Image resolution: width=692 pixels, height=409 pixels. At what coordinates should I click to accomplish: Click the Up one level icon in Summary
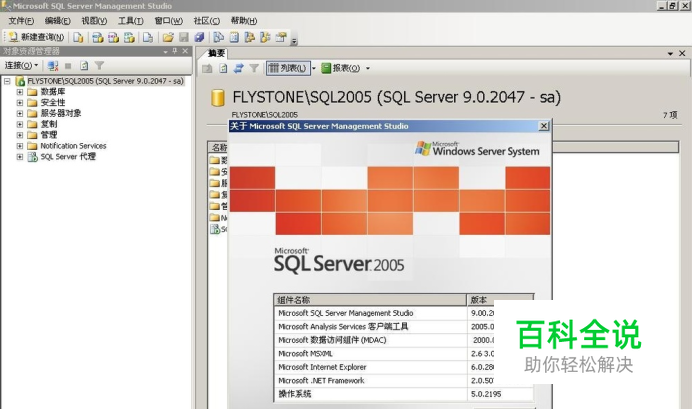207,68
